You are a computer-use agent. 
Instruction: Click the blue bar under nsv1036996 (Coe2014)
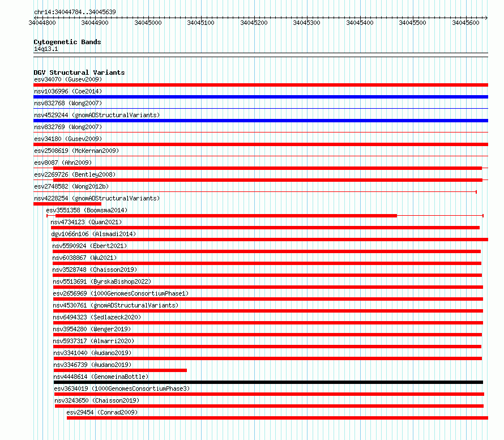click(260, 97)
